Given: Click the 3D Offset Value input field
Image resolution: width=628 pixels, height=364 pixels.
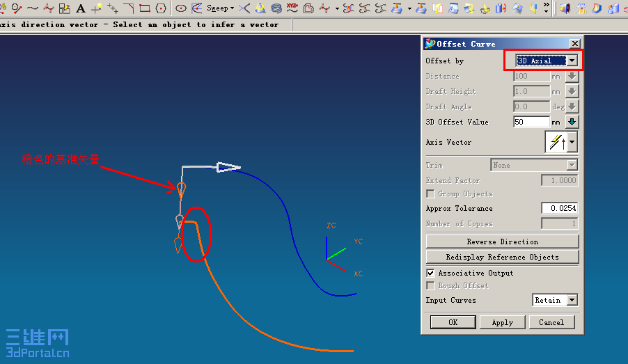Looking at the screenshot, I should point(531,122).
